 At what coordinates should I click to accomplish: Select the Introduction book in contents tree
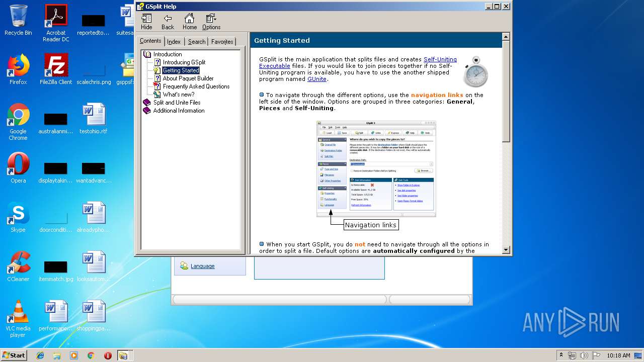[x=168, y=54]
